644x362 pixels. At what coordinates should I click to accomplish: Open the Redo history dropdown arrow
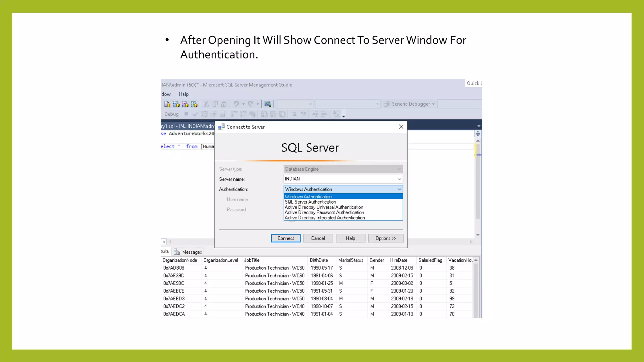[258, 104]
